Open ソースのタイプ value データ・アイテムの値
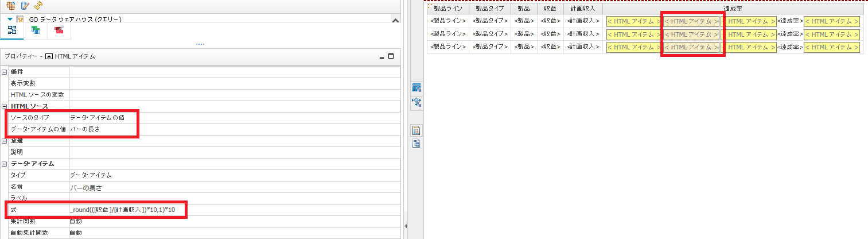This screenshot has height=239, width=868. point(235,118)
